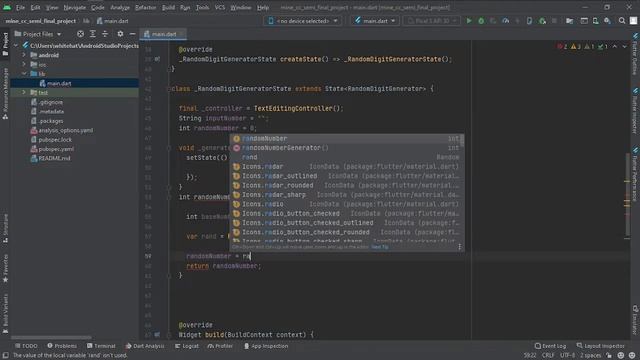Open the Dart Analysis tool window
Image resolution: width=640 pixels, height=360 pixels.
(144, 346)
